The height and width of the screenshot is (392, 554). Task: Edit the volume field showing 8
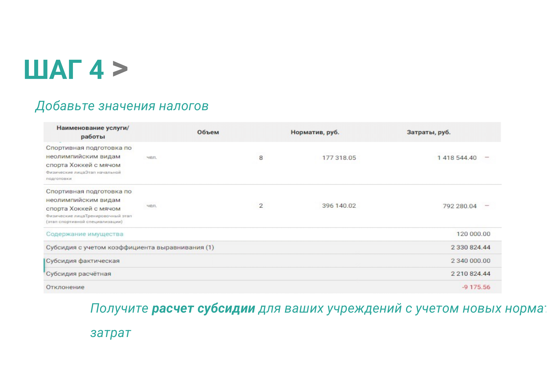click(261, 158)
